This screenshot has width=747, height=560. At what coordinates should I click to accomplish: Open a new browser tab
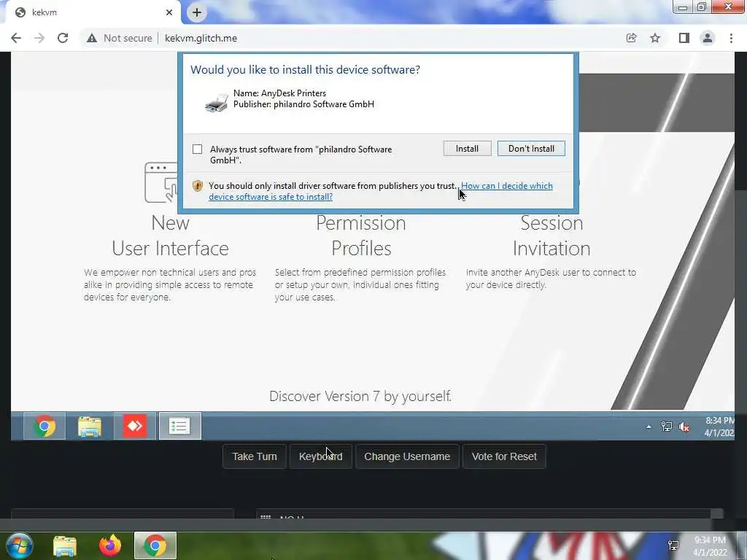pyautogui.click(x=197, y=12)
